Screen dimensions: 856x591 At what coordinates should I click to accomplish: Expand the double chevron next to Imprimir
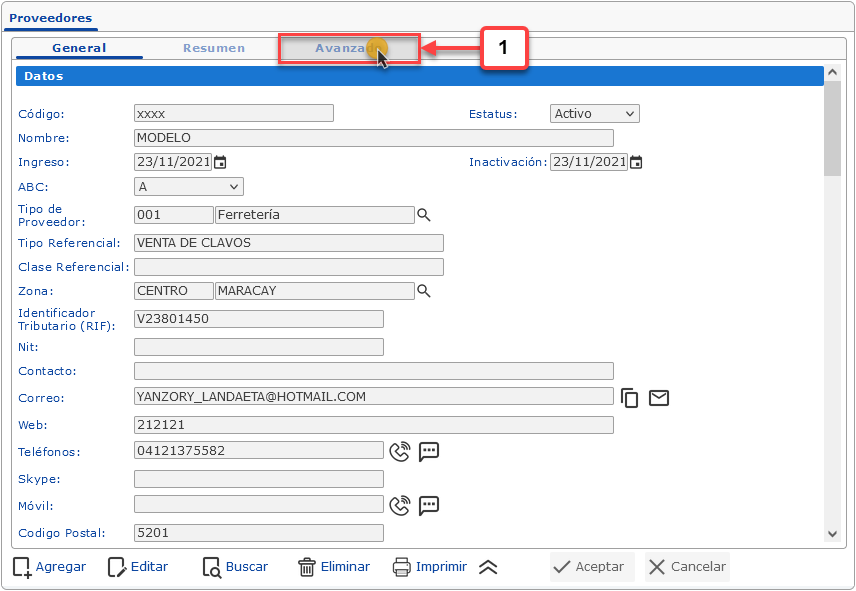pyautogui.click(x=488, y=567)
